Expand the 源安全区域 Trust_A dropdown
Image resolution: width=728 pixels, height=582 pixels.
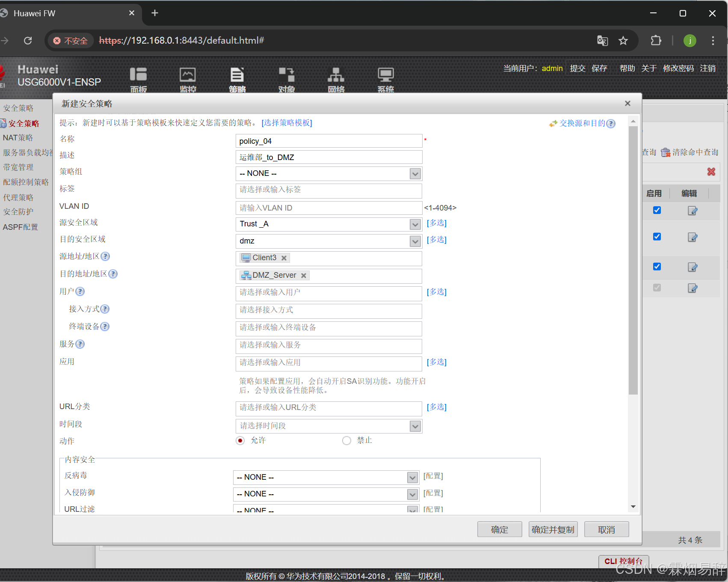(x=415, y=224)
